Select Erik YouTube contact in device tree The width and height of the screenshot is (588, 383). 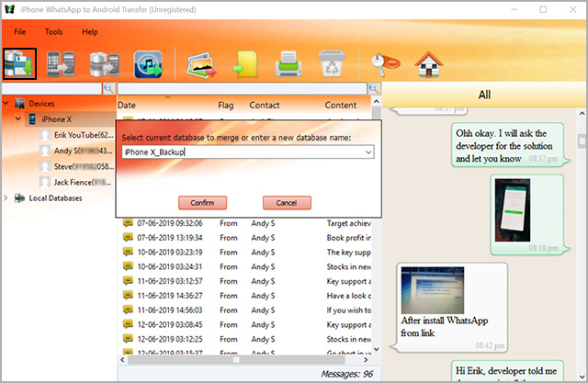tap(77, 135)
